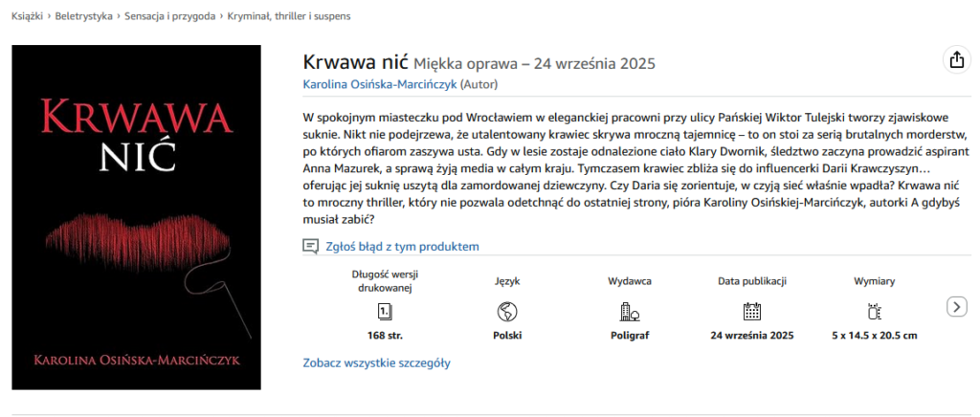980x417 pixels.
Task: Click the share icon button
Action: (956, 60)
